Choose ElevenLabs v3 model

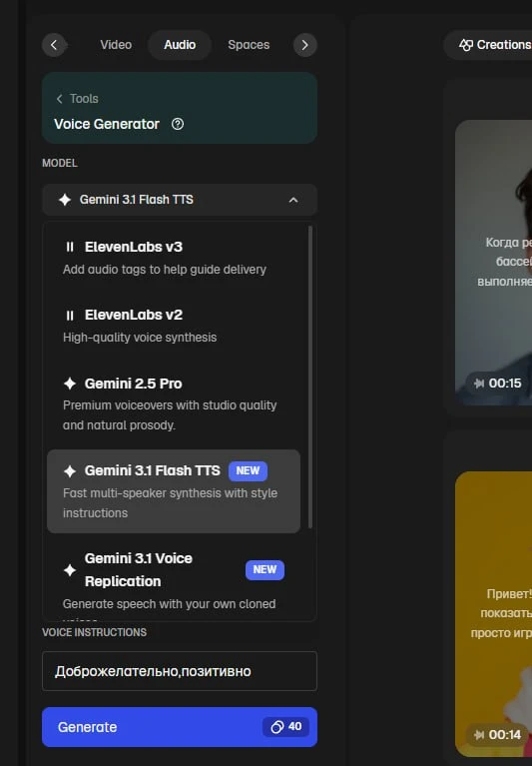click(x=174, y=258)
